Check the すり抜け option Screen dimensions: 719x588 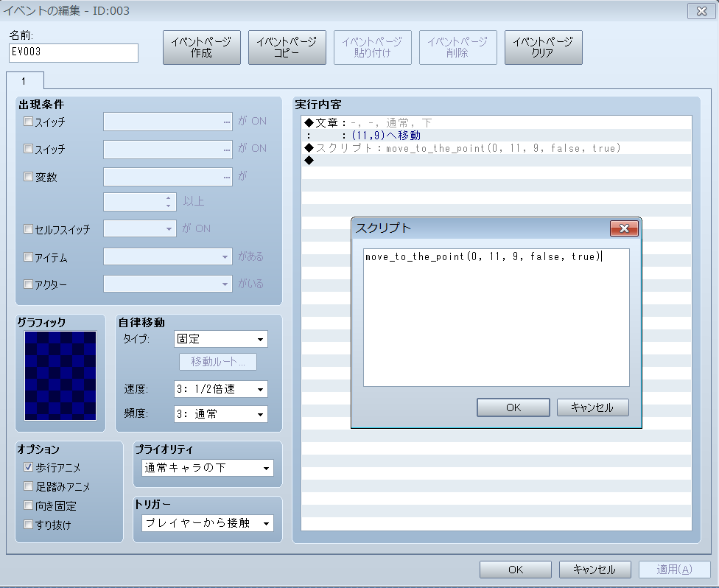[29, 524]
